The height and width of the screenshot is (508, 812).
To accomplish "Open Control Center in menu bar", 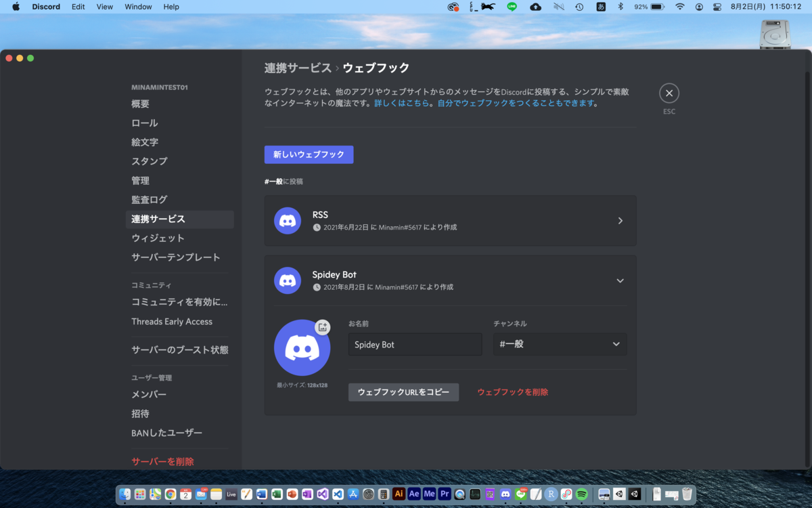I will tap(717, 7).
